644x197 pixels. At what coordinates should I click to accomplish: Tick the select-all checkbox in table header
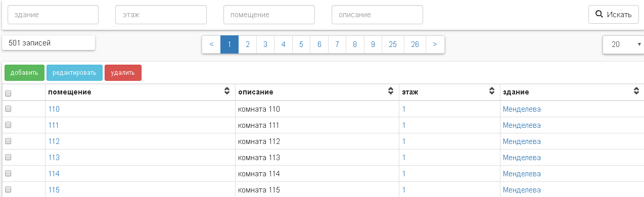point(8,93)
